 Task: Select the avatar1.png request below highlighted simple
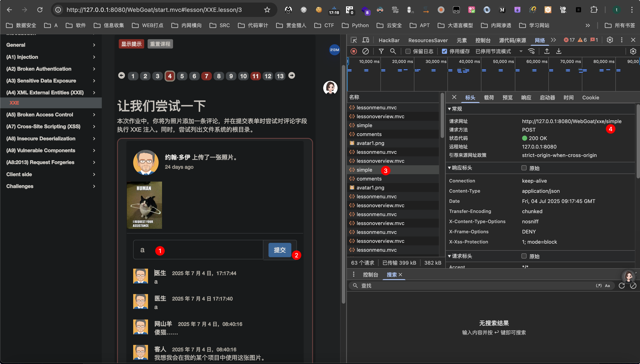tap(393, 188)
